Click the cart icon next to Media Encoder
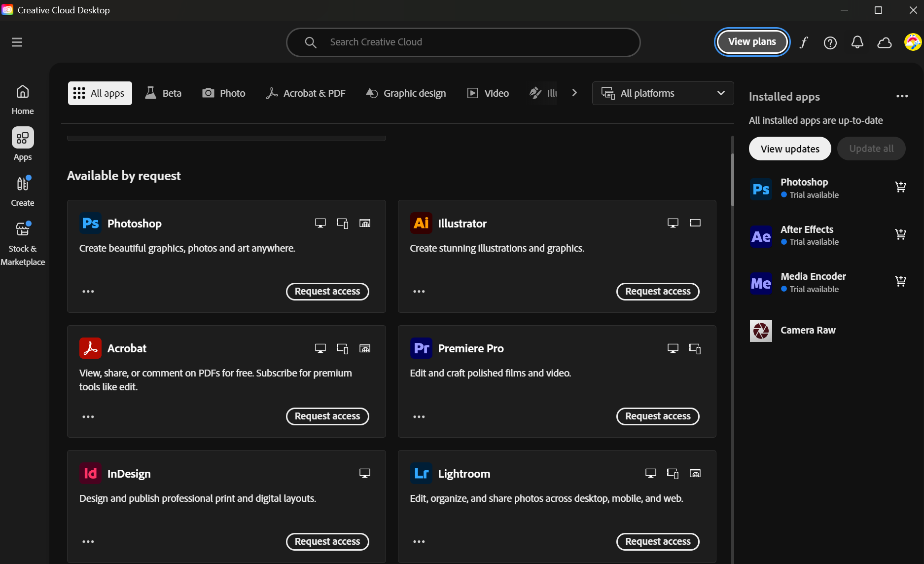The width and height of the screenshot is (924, 564). pyautogui.click(x=900, y=281)
